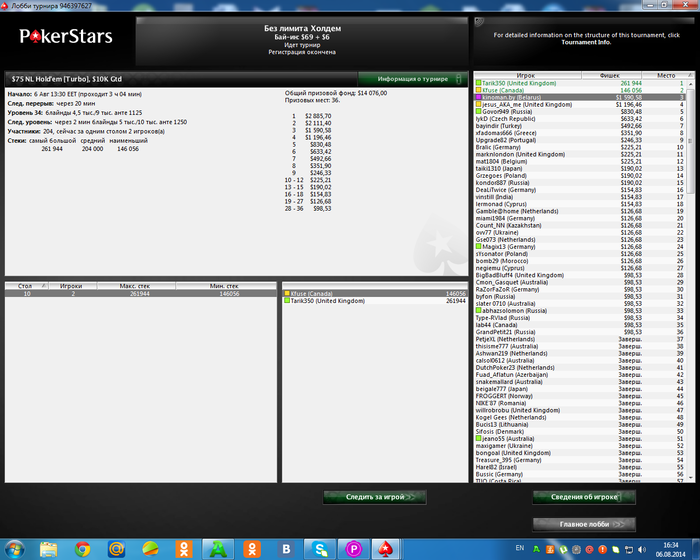The width and height of the screenshot is (700, 560).
Task: Select BigBadBluff4 (United Kingdom) row
Action: [x=580, y=275]
